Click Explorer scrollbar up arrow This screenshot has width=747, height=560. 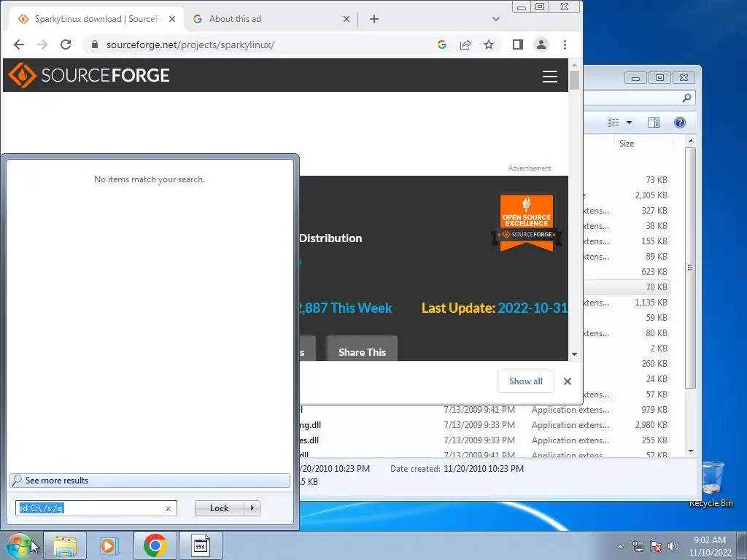(x=691, y=141)
